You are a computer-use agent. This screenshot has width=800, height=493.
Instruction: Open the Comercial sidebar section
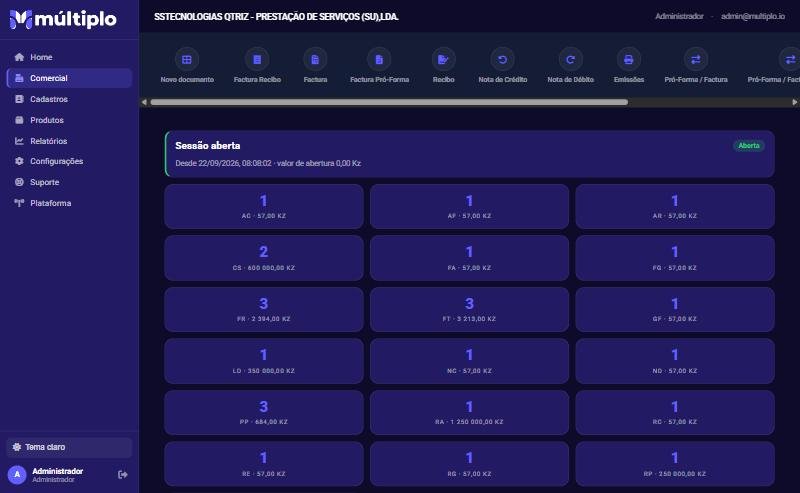69,78
